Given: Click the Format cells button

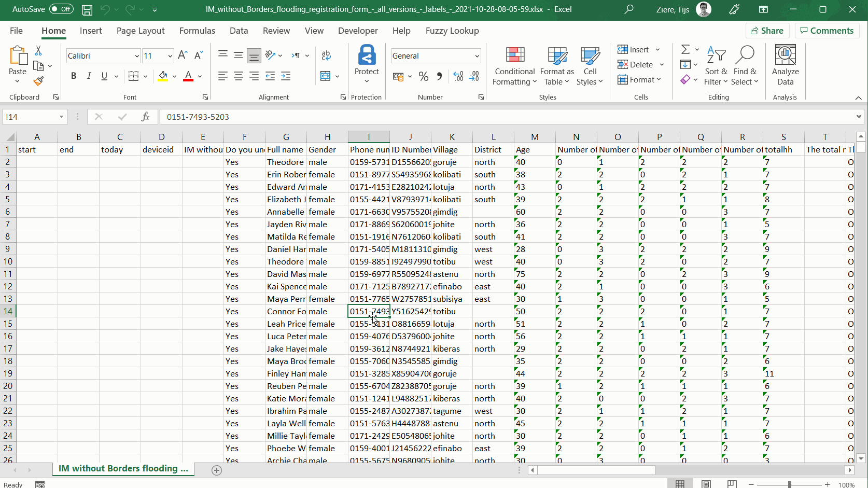Looking at the screenshot, I should coord(639,79).
